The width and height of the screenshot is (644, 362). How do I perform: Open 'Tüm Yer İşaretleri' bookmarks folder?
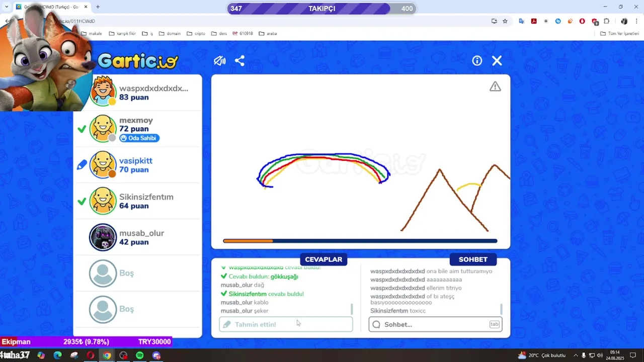click(620, 34)
